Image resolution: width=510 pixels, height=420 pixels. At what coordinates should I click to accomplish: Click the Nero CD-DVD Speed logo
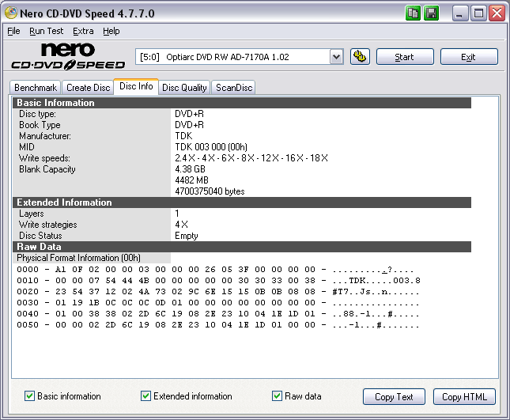point(68,56)
